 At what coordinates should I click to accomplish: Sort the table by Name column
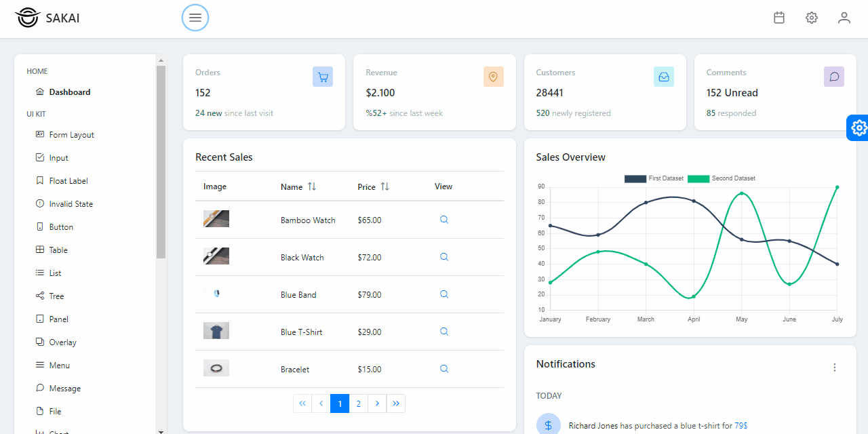coord(309,186)
